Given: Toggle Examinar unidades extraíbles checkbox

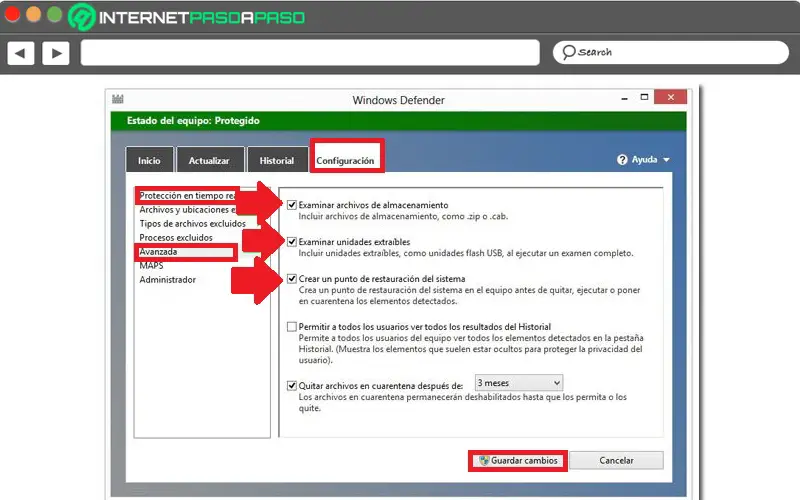Looking at the screenshot, I should 292,242.
